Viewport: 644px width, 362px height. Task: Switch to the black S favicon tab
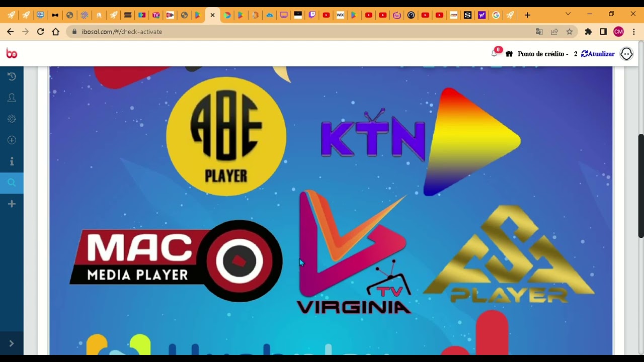pos(467,15)
